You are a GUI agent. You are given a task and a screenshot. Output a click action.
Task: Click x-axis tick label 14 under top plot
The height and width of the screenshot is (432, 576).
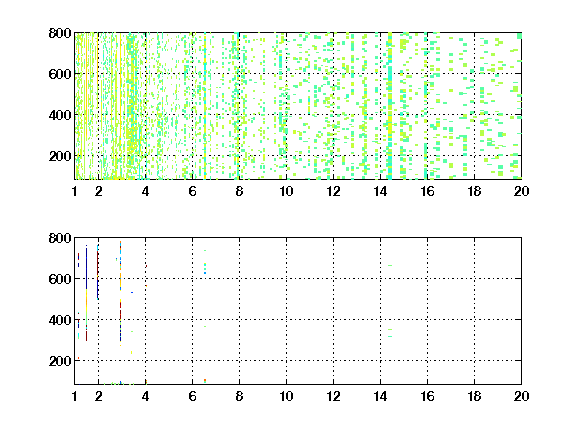[x=380, y=191]
